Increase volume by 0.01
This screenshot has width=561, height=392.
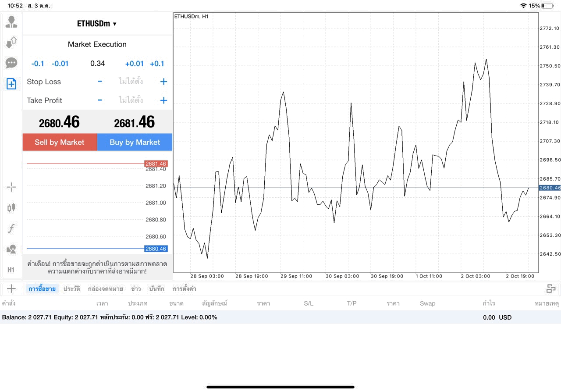[x=135, y=64]
